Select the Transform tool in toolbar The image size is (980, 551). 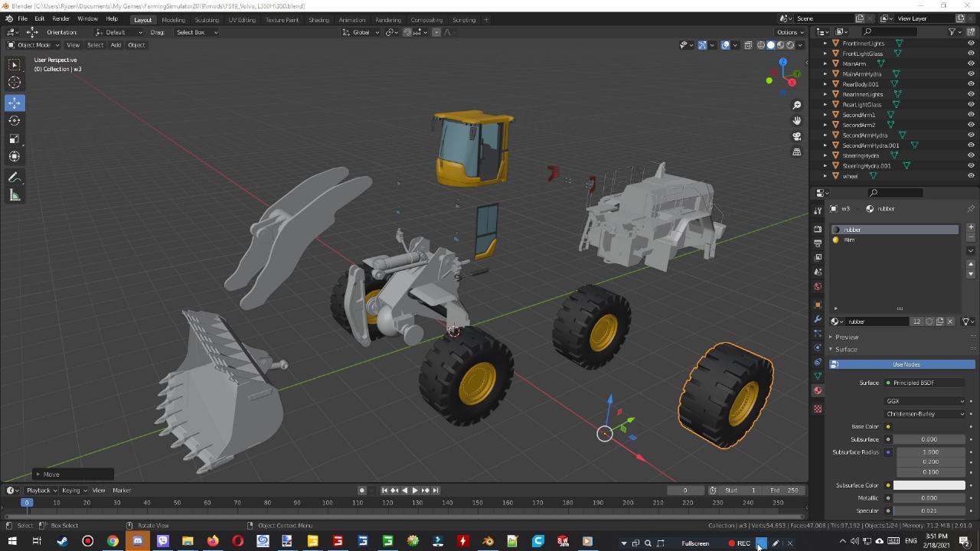click(x=15, y=156)
